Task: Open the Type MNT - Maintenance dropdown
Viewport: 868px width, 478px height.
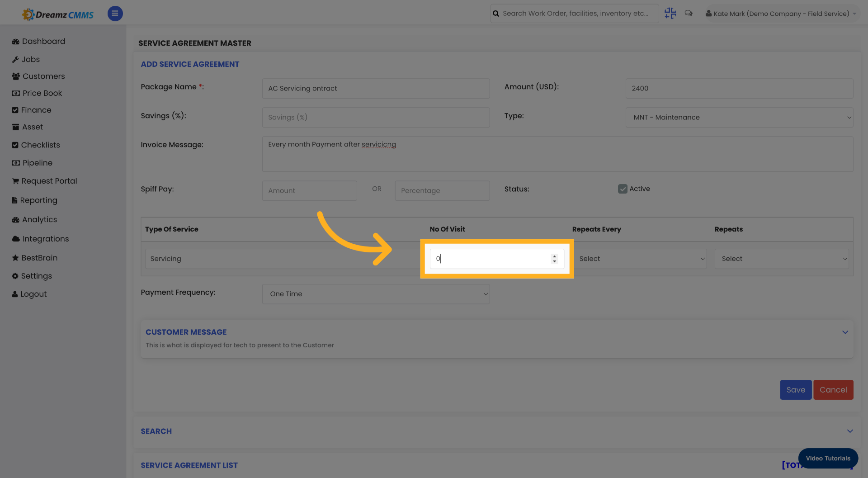Action: [739, 118]
